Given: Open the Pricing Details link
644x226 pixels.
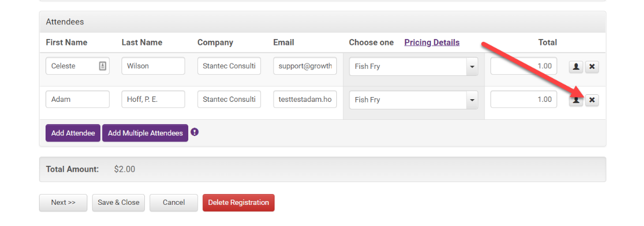Looking at the screenshot, I should click(x=432, y=42).
